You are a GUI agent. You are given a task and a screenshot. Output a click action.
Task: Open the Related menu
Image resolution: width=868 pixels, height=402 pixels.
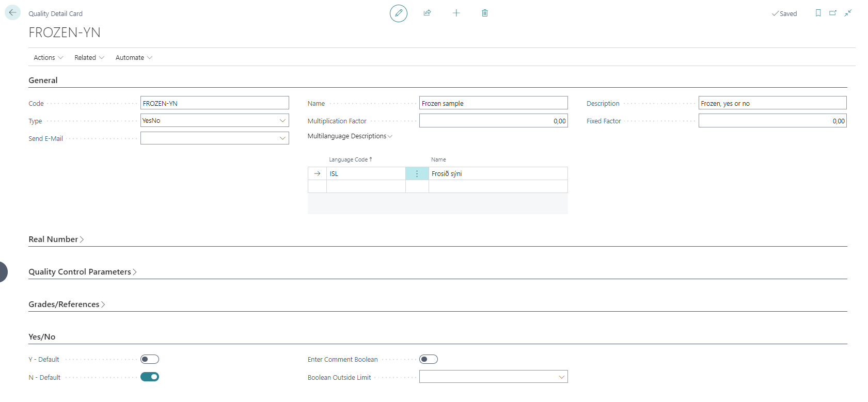89,58
